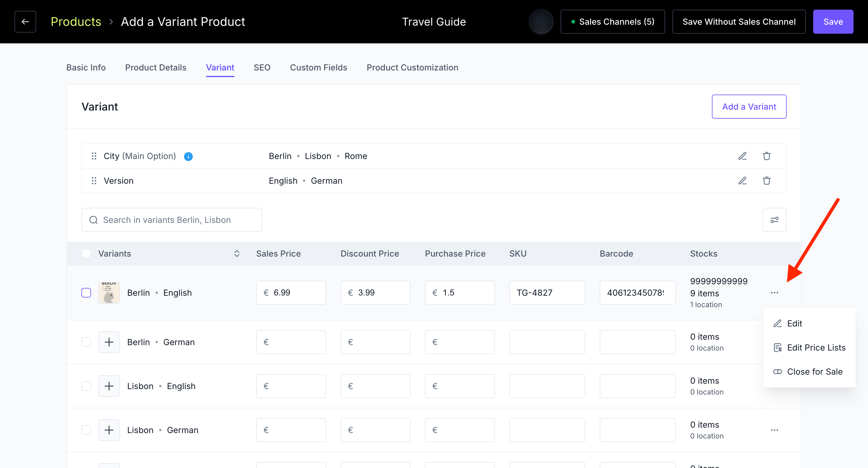Click Berlin German sales price field
The height and width of the screenshot is (468, 868).
click(x=291, y=342)
